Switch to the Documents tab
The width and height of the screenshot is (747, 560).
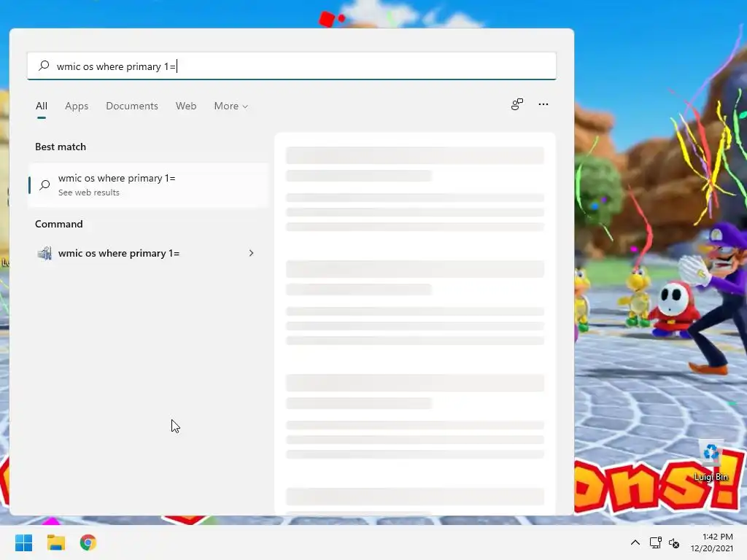(x=132, y=106)
